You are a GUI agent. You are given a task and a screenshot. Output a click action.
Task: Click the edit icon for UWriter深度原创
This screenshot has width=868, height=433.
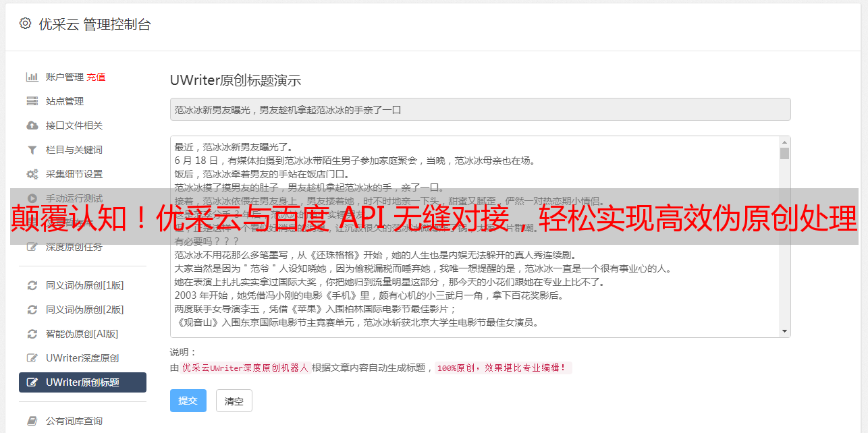32,358
